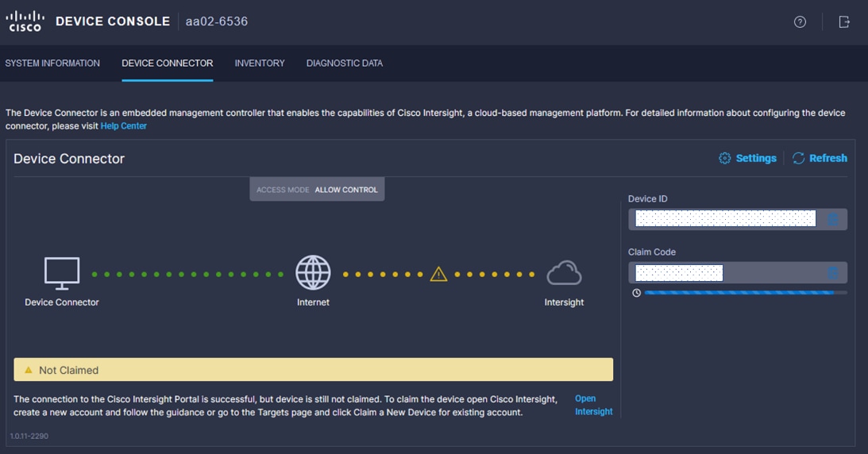The height and width of the screenshot is (454, 868).
Task: Click the Open Intersight link
Action: pyautogui.click(x=593, y=405)
